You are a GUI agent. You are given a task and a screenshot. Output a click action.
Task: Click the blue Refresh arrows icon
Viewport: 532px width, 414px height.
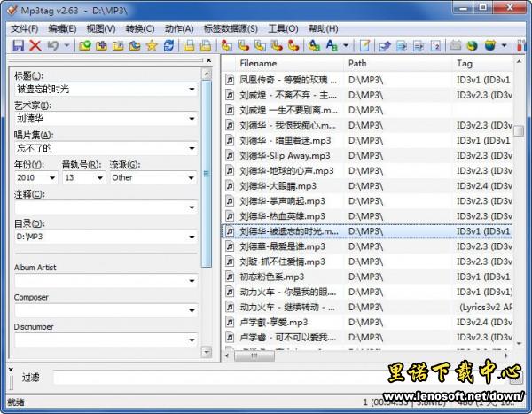click(168, 45)
